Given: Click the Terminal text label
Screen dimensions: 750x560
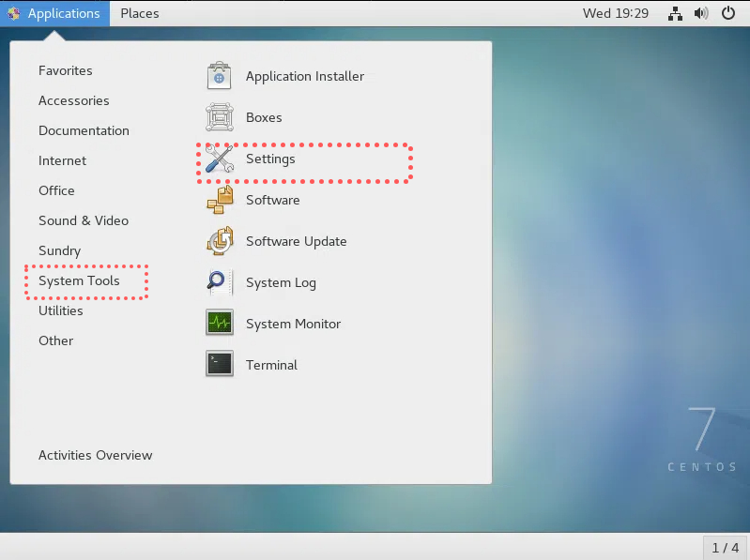Looking at the screenshot, I should coord(271,365).
